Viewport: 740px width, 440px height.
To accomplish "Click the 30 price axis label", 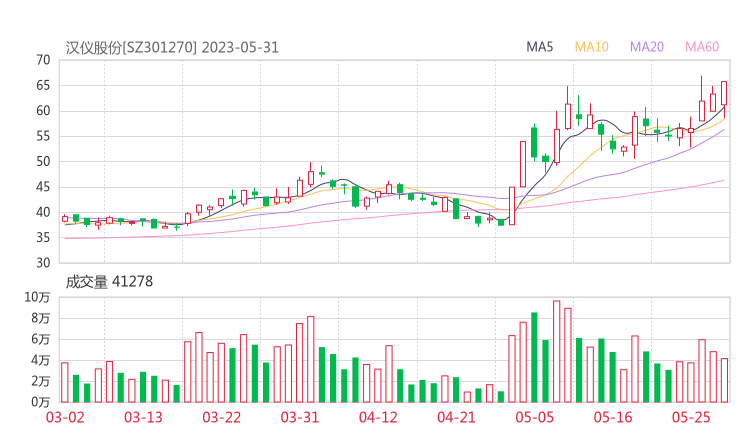I will coord(43,263).
